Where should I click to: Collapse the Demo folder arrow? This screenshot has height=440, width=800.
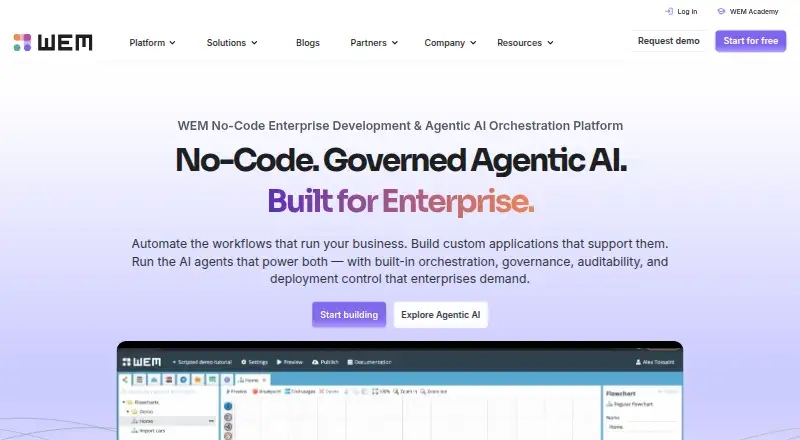point(128,411)
